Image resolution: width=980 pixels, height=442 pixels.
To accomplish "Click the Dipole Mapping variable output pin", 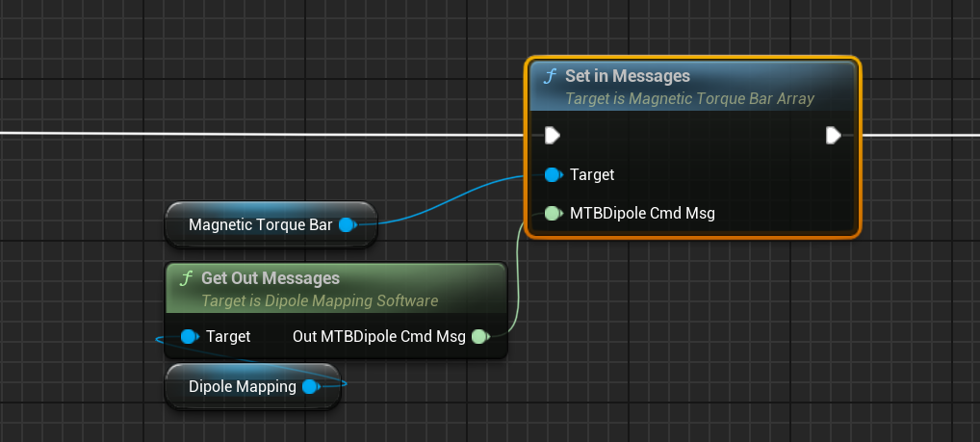I will (310, 387).
